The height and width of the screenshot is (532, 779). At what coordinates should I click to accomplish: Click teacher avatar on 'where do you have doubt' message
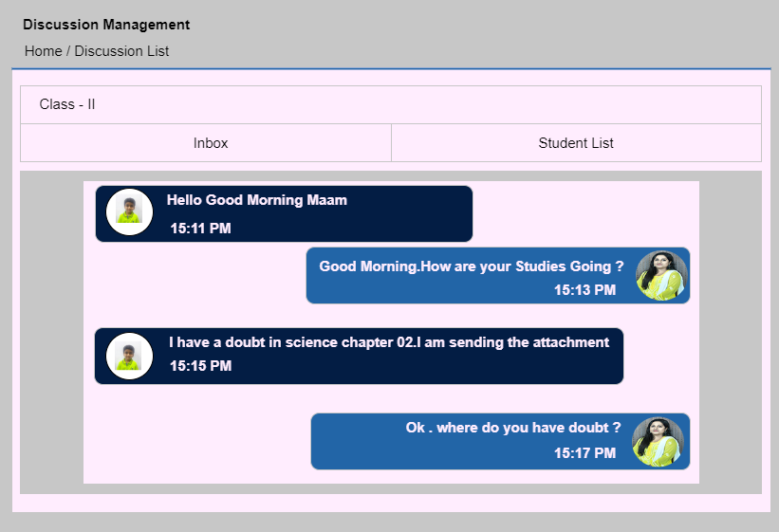click(658, 442)
